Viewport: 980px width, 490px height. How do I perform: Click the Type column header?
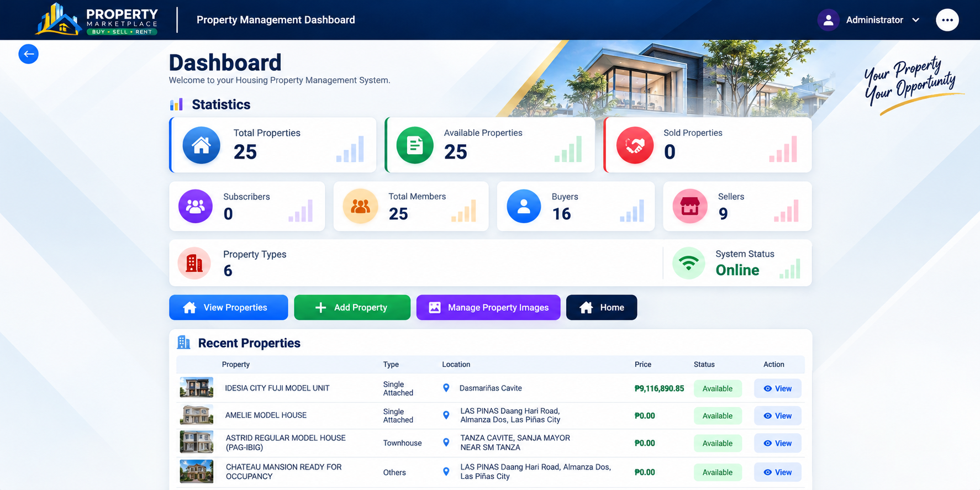click(x=391, y=365)
